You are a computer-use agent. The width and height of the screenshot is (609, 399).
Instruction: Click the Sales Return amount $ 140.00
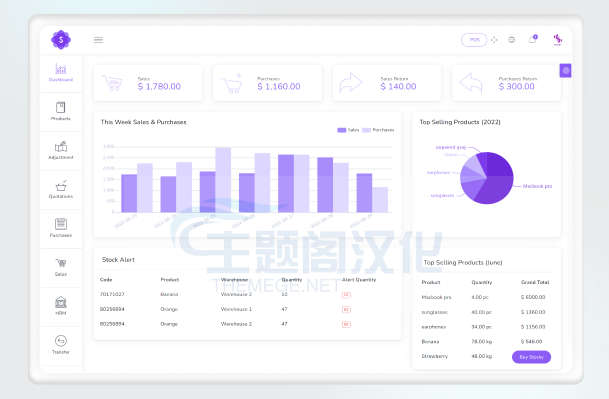[398, 86]
